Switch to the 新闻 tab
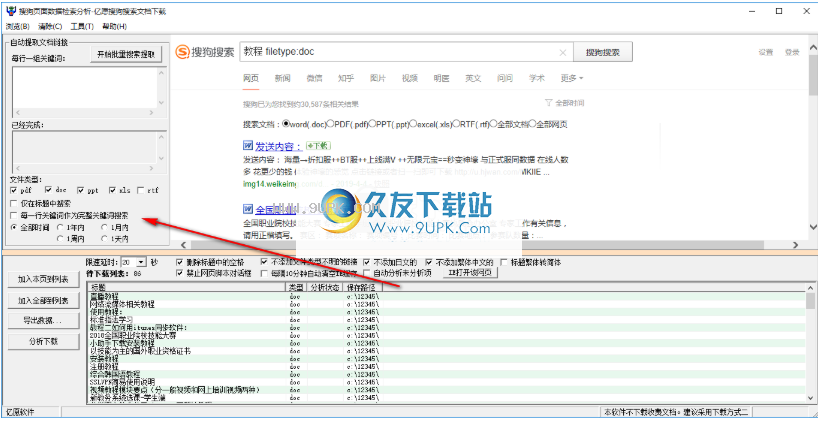818x422 pixels. (x=282, y=78)
